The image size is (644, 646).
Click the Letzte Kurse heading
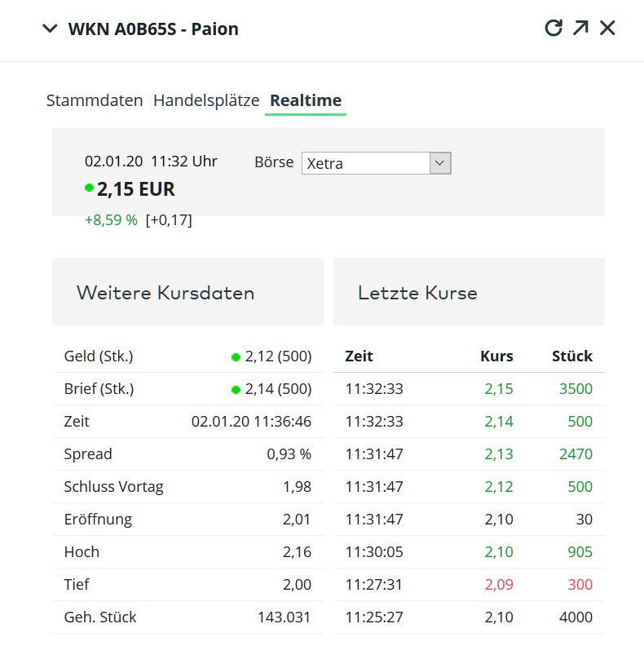click(x=417, y=293)
